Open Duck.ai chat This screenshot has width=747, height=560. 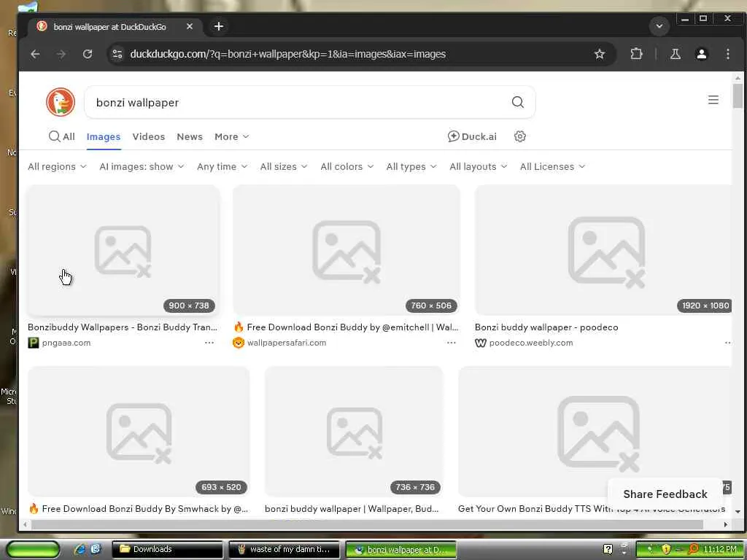(x=472, y=136)
